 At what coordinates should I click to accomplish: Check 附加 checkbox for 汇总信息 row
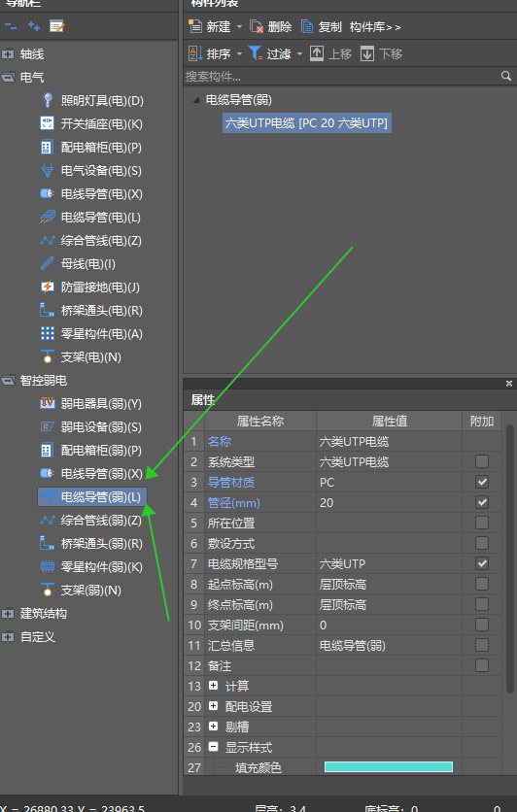coord(482,645)
